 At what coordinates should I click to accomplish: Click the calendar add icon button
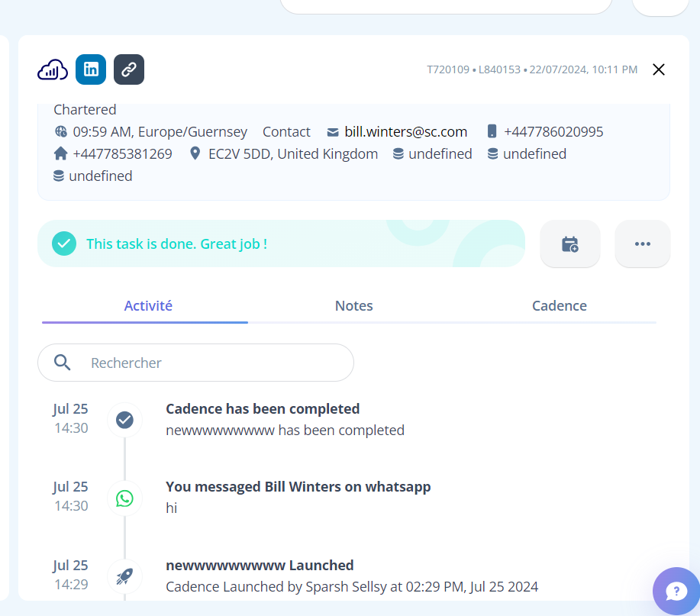570,243
